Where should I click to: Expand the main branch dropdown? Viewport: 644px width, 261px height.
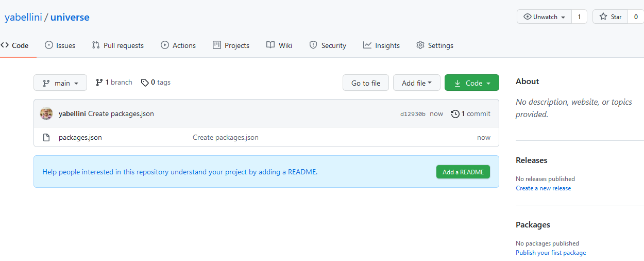[60, 83]
